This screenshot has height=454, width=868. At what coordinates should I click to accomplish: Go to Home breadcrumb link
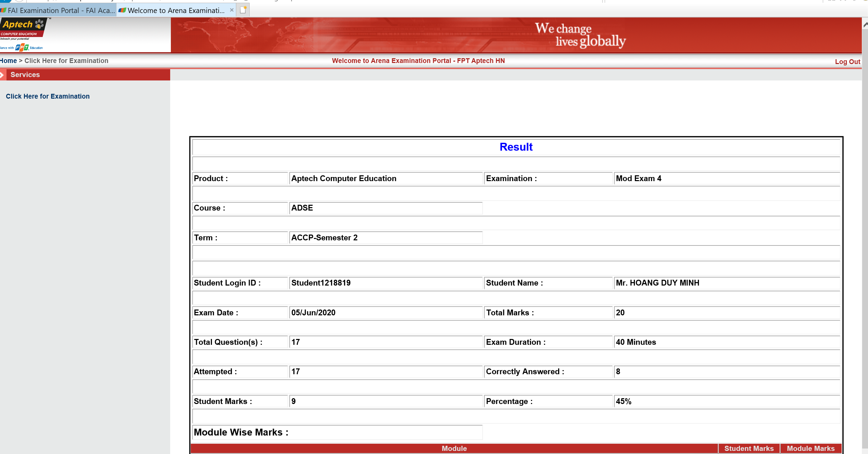coord(8,61)
